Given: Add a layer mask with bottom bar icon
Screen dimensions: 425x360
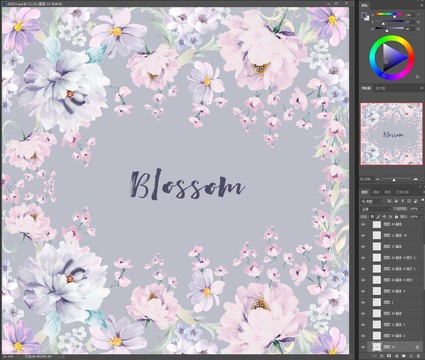Looking at the screenshot, I should (389, 356).
